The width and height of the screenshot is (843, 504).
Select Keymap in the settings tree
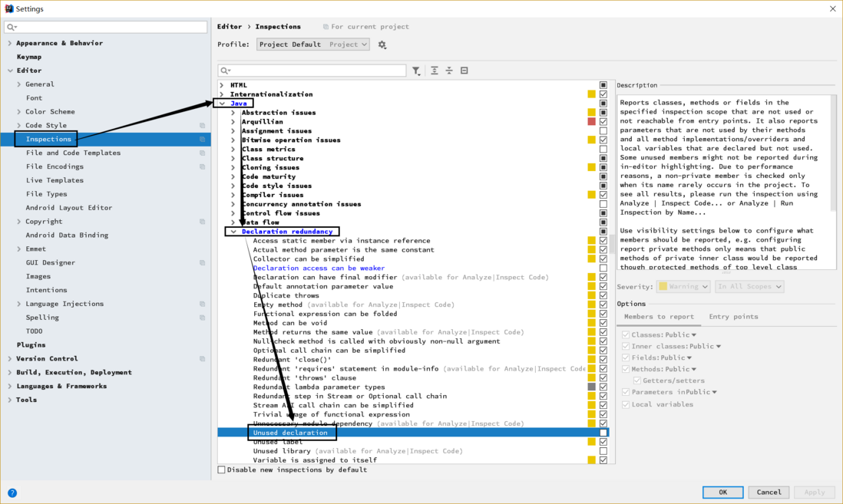[29, 57]
